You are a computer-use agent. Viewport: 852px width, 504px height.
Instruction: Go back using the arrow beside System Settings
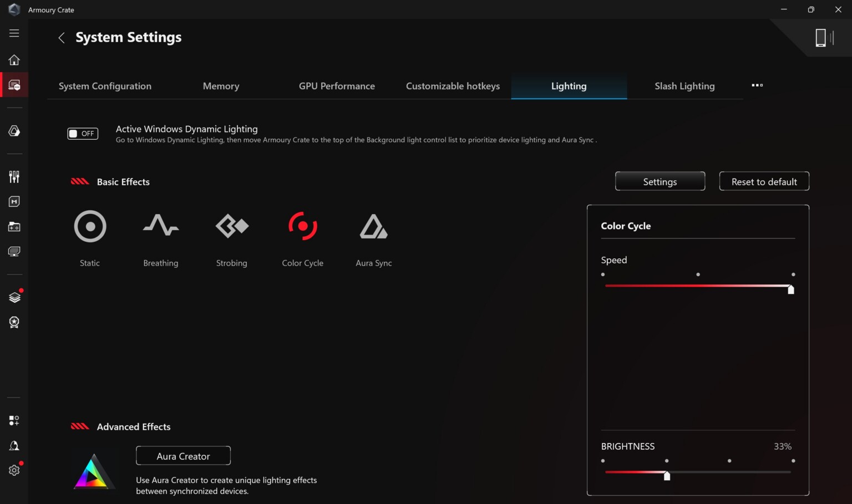click(x=62, y=38)
